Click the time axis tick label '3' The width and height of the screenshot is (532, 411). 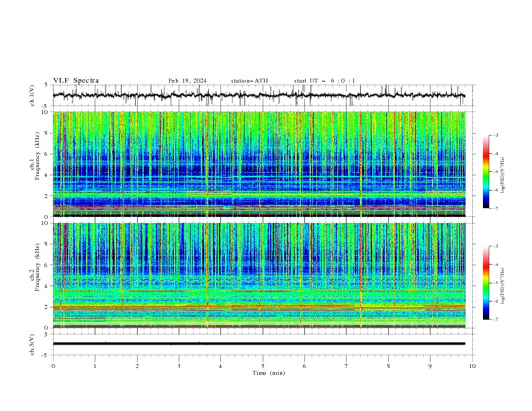coord(179,366)
